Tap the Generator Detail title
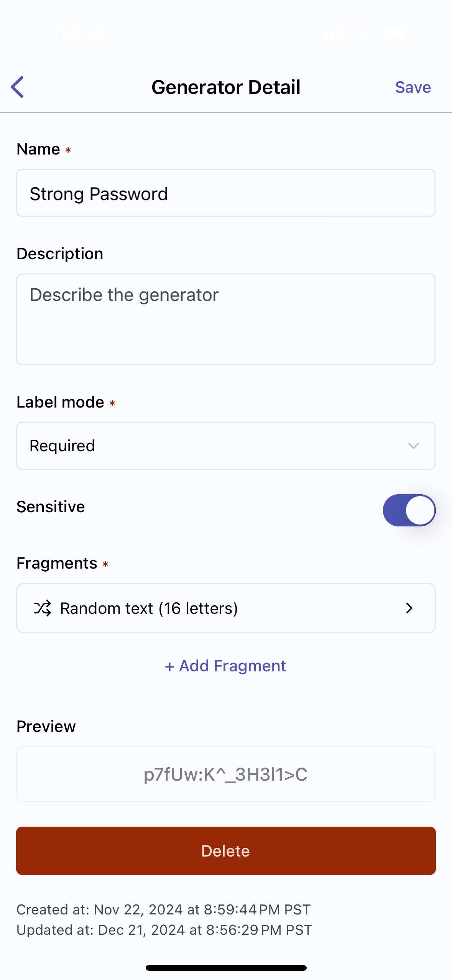The image size is (452, 980). [226, 87]
